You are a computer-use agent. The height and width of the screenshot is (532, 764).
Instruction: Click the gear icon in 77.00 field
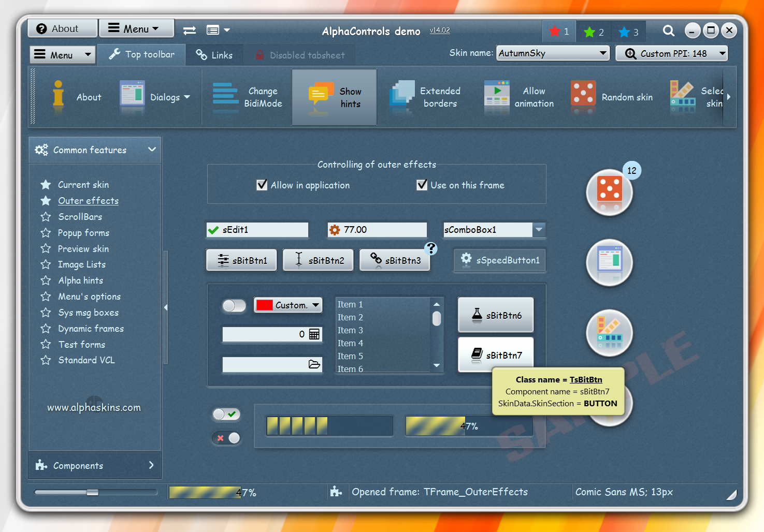click(x=335, y=230)
